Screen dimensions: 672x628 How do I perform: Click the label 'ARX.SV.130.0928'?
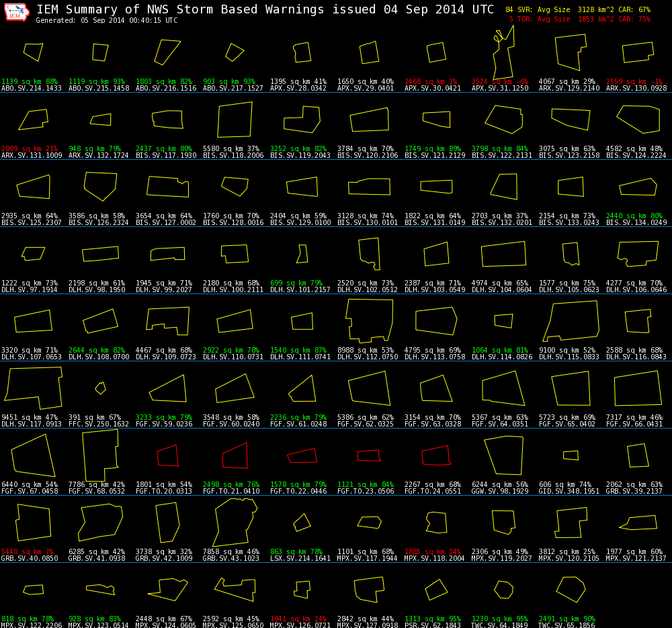pos(636,88)
